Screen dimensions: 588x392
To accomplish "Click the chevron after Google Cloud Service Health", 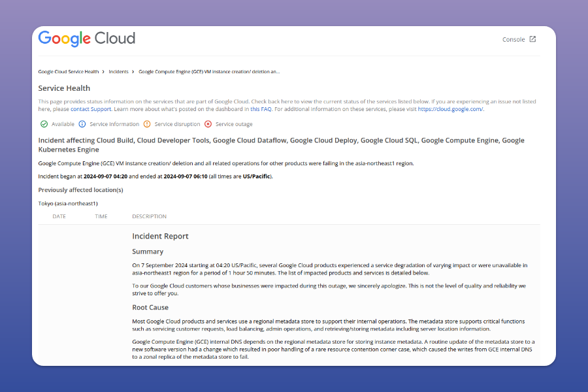I will (104, 71).
